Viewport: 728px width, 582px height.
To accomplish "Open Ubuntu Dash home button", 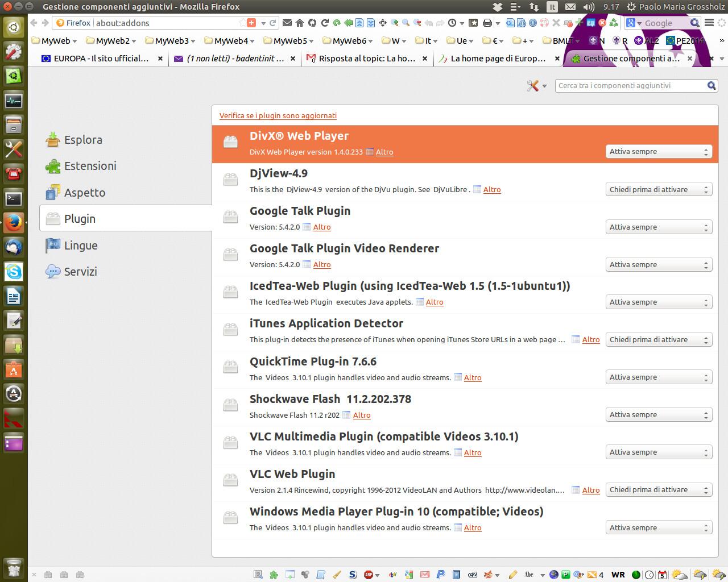I will pyautogui.click(x=14, y=27).
